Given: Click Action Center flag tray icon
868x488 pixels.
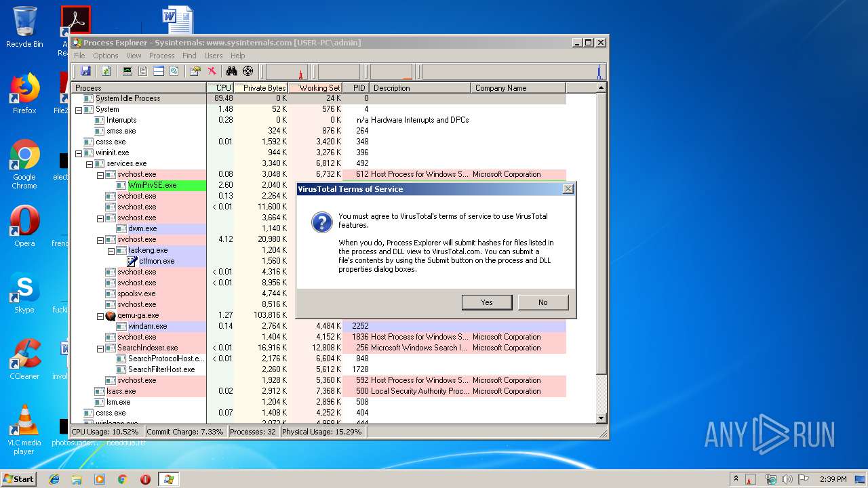Looking at the screenshot, I should pos(804,479).
